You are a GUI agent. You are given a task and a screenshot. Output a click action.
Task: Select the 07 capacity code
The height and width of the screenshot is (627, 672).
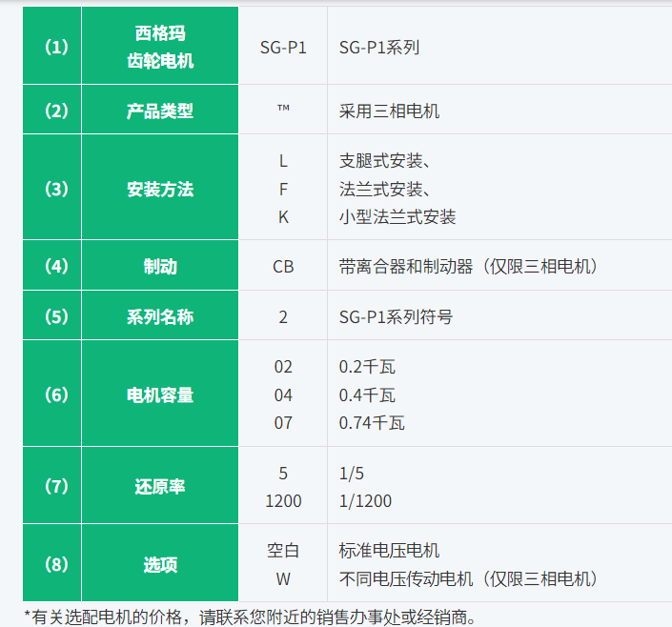283,423
